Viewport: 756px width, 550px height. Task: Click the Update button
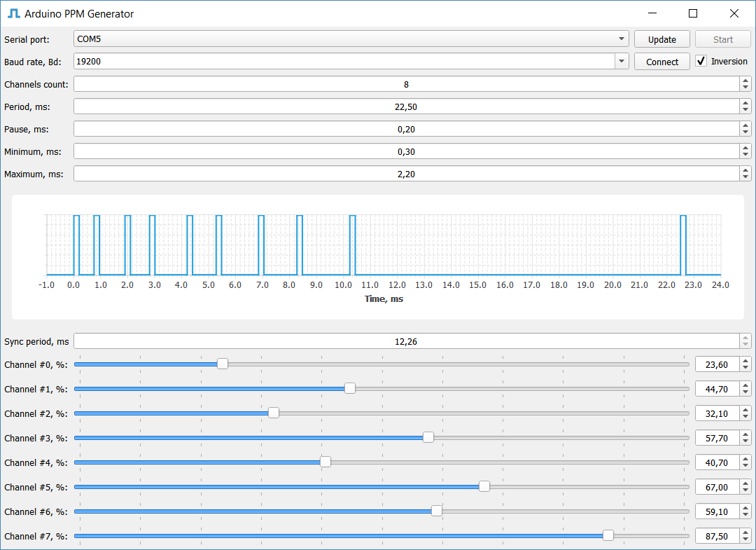[x=661, y=39]
